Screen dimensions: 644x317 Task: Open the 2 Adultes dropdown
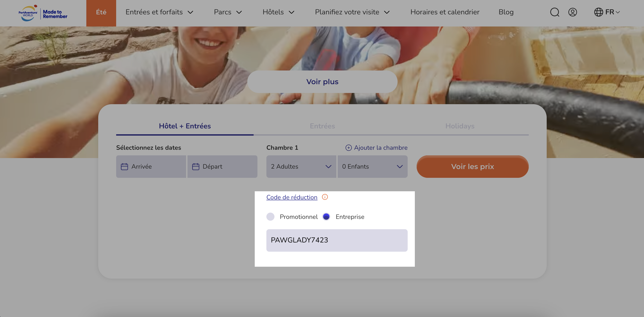(301, 167)
